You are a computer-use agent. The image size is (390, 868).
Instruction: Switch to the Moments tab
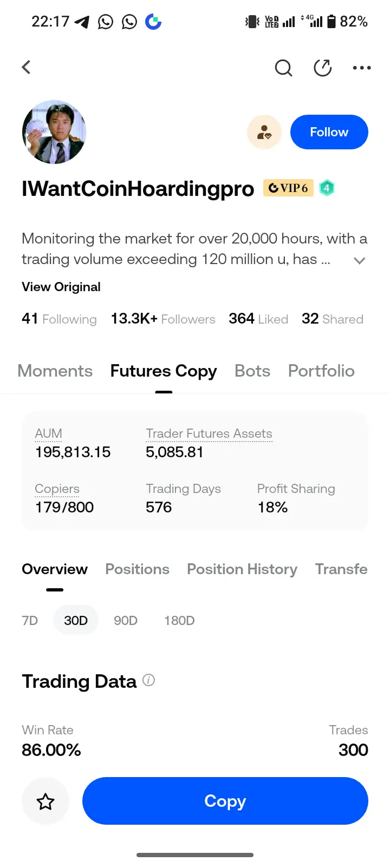pos(55,371)
